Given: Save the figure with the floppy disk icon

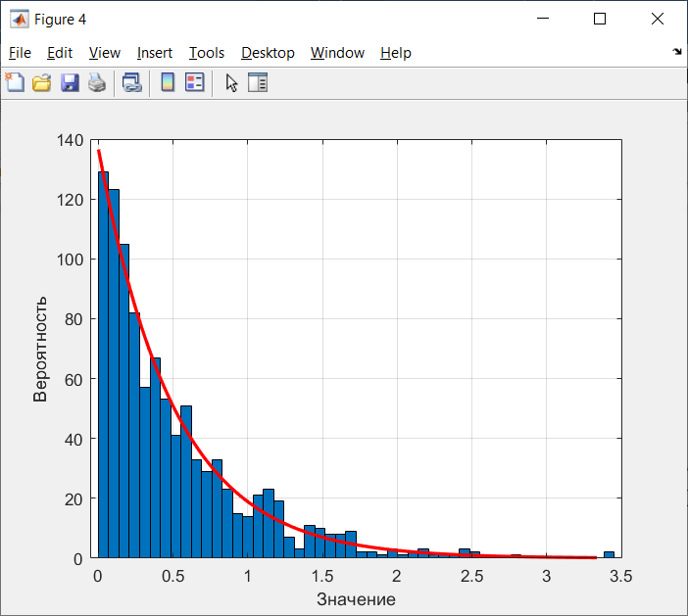Looking at the screenshot, I should [x=70, y=82].
